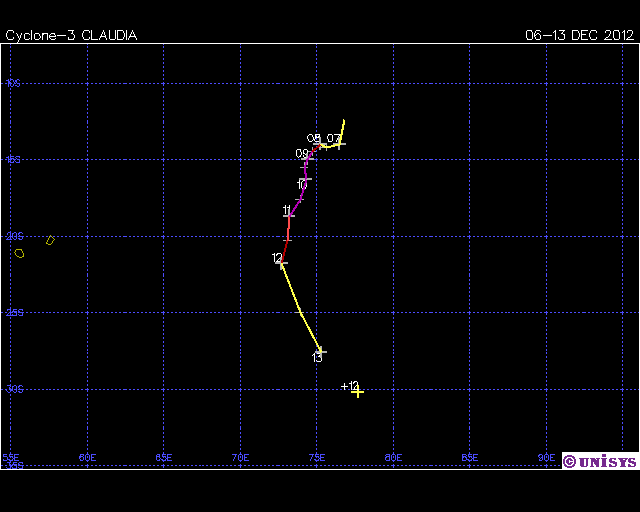This screenshot has height=512, width=640.
Task: Click the Mauritius island outline
Action: click(50, 240)
